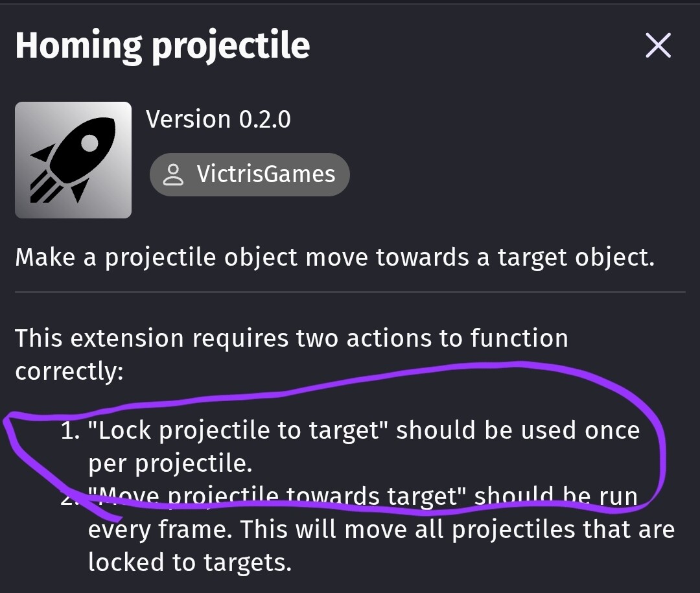700x593 pixels.
Task: Click the "per projectile." line
Action: [x=170, y=464]
